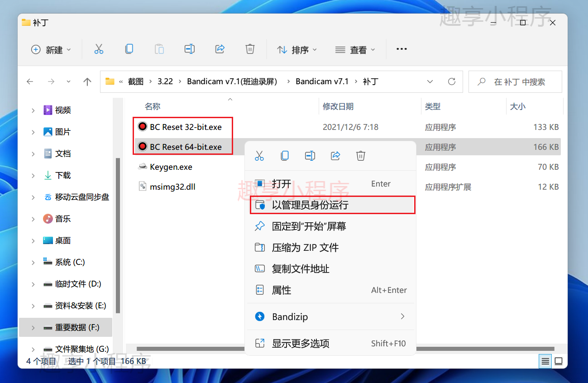Expand the 系统 (C:) drive node
The height and width of the screenshot is (383, 588).
coord(33,262)
